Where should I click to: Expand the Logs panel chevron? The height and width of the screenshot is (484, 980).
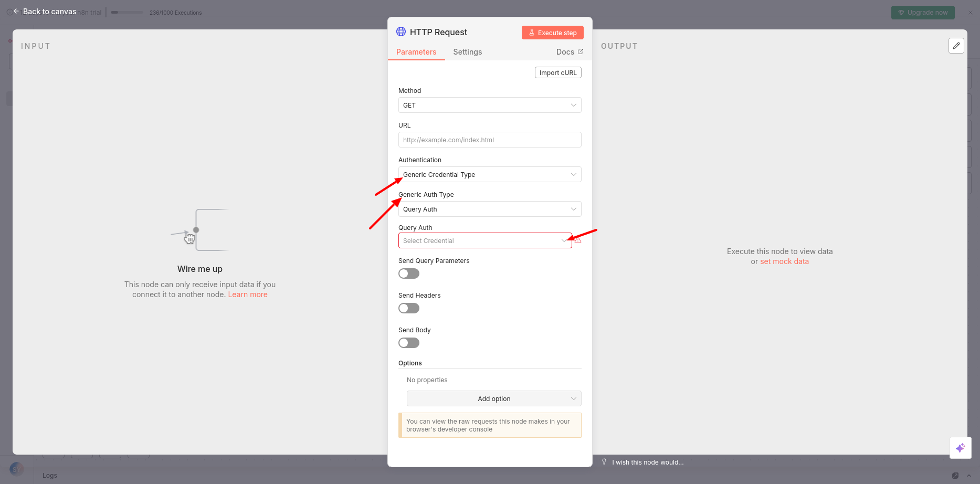(x=969, y=476)
